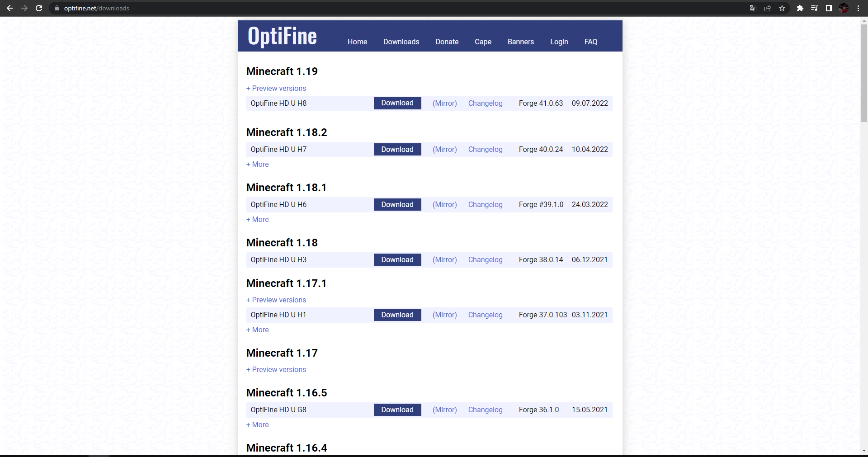868x457 pixels.
Task: Reload the OptiFine downloads page
Action: [39, 8]
